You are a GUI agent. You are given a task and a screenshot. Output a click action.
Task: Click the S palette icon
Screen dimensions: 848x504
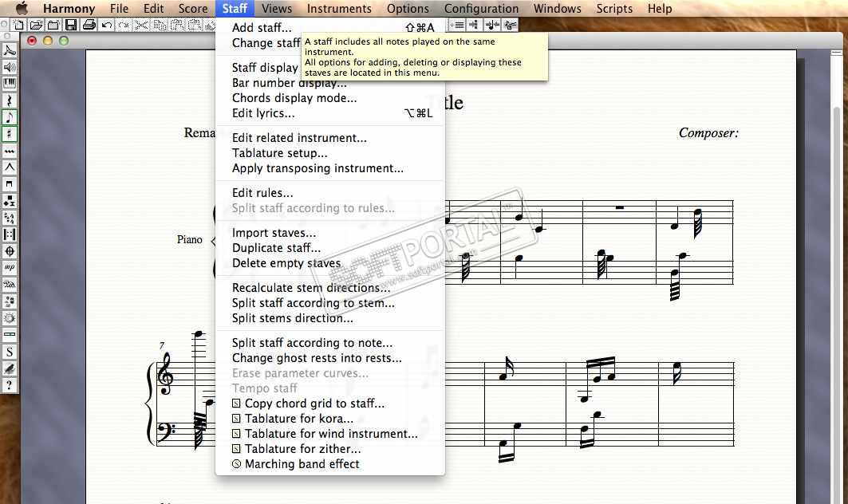tap(10, 352)
